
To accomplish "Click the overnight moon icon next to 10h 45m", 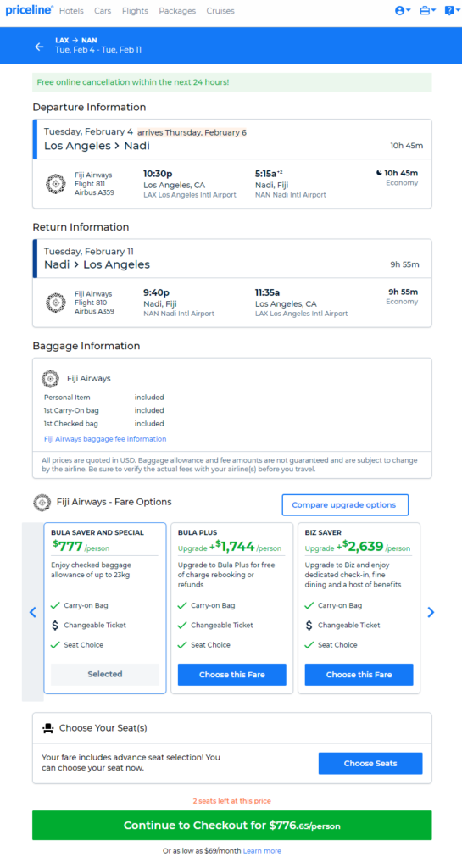I will tap(379, 173).
